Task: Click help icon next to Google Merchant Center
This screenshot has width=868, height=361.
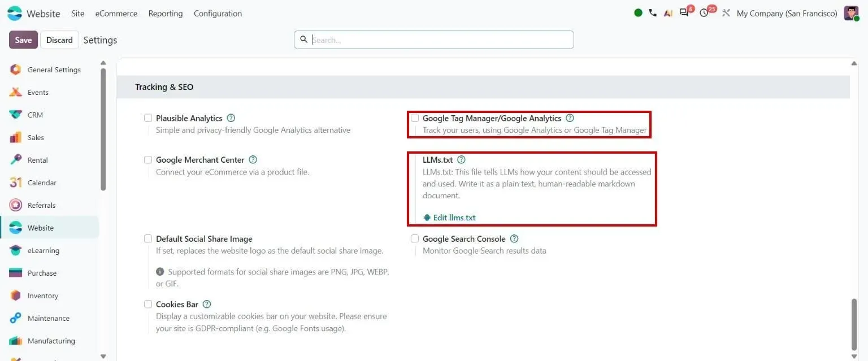Action: pyautogui.click(x=253, y=160)
